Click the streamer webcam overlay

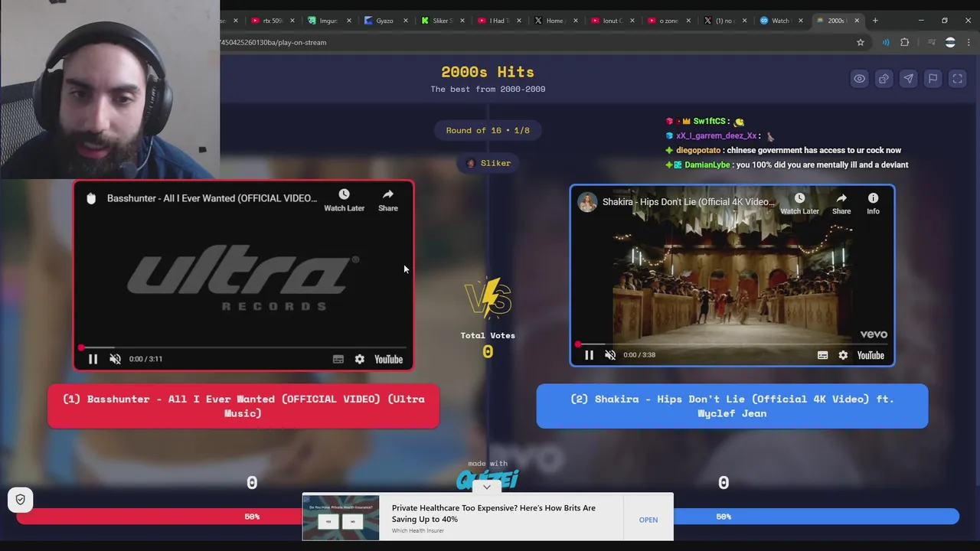pyautogui.click(x=109, y=90)
